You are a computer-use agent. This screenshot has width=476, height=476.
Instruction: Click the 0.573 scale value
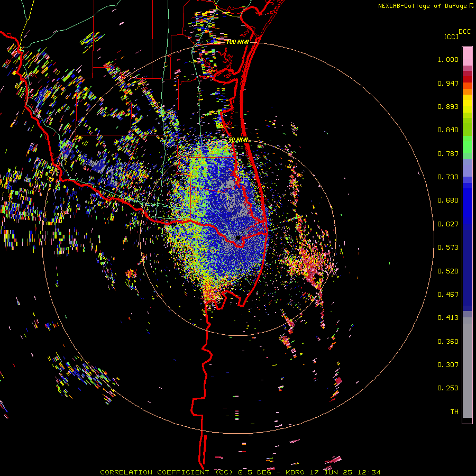[448, 248]
